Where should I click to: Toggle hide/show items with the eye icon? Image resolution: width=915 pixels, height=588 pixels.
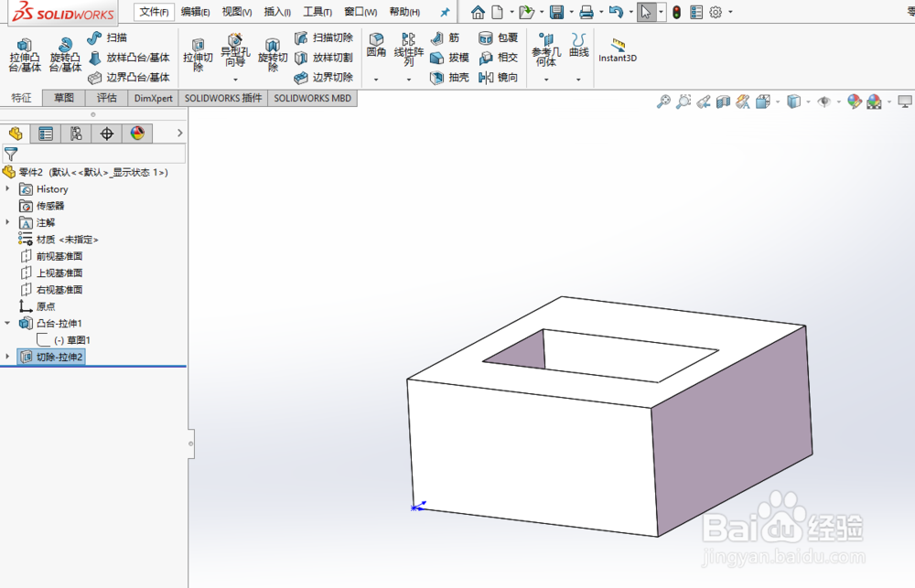(x=822, y=102)
